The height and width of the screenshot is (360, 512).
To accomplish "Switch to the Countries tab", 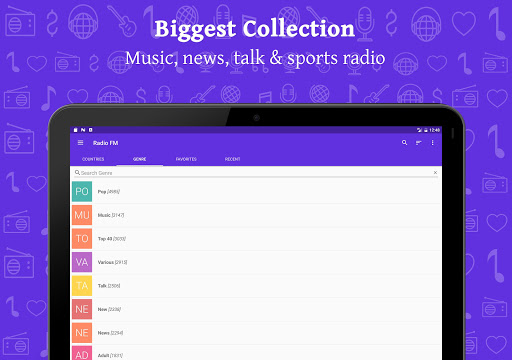I will click(x=93, y=159).
